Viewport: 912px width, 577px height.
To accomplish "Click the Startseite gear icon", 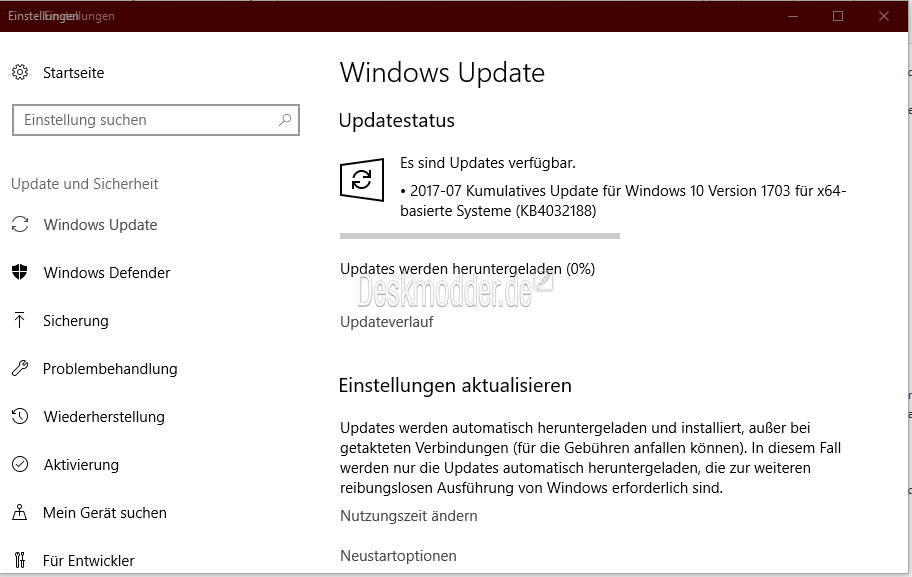I will (20, 72).
